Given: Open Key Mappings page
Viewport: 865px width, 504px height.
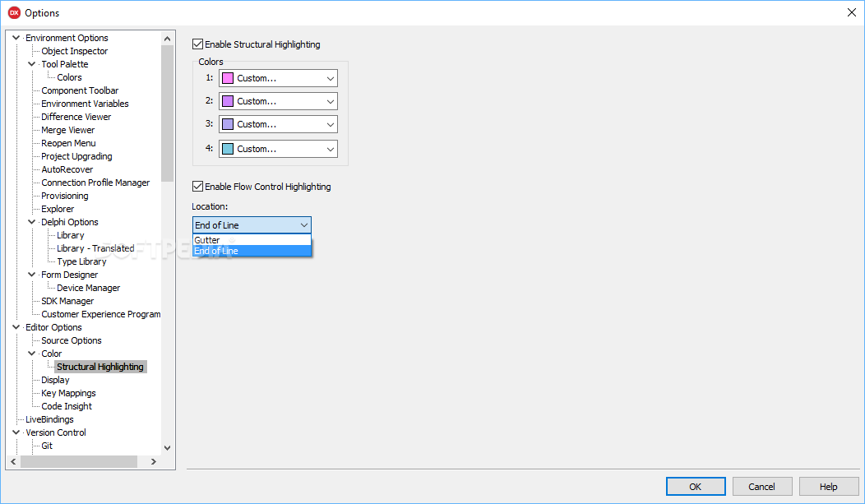Looking at the screenshot, I should [68, 393].
